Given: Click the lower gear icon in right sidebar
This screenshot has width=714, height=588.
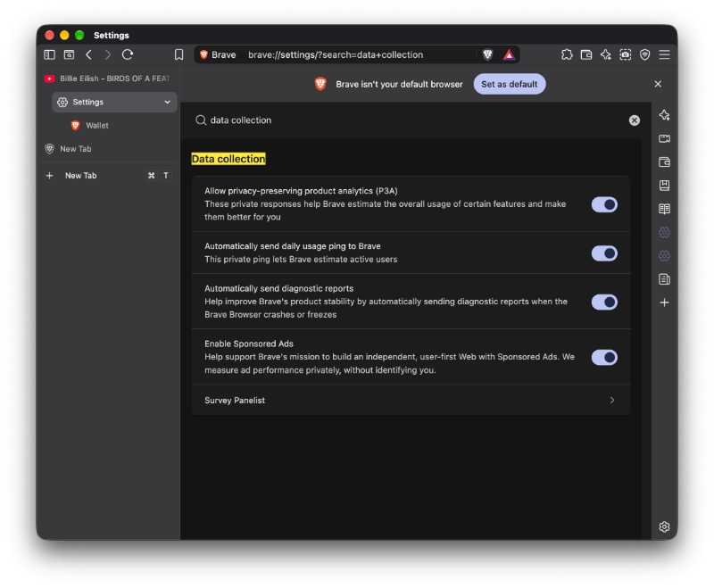Looking at the screenshot, I should (664, 256).
